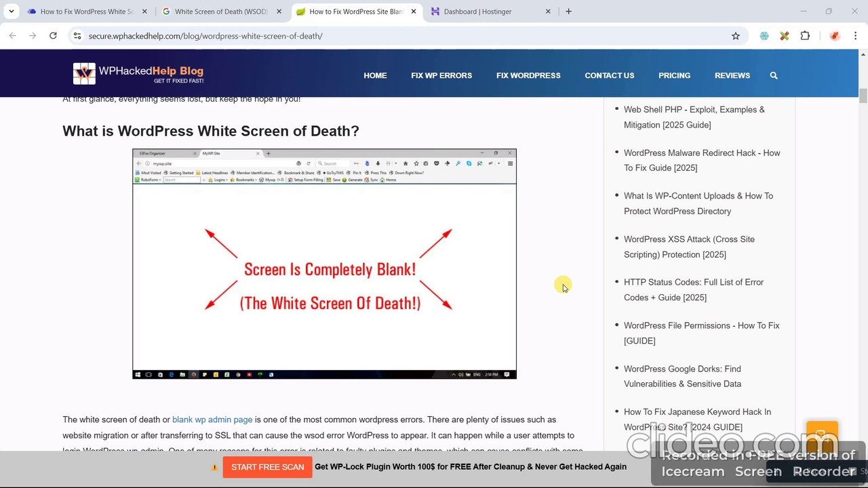Close the White Screen of Death Google tab
The height and width of the screenshot is (488, 868).
[x=279, y=12]
